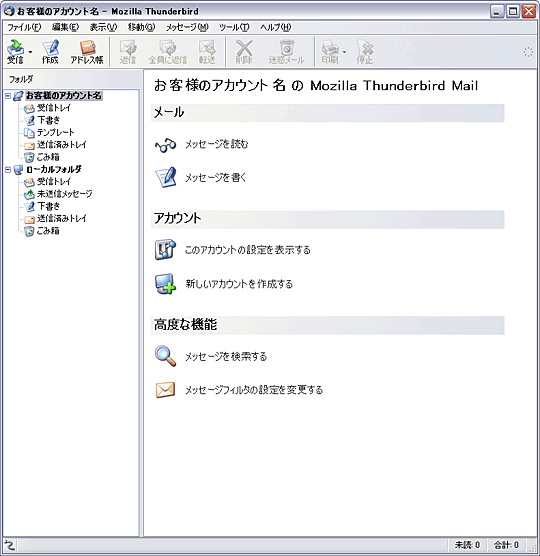Click the new account monitor-plus icon

[165, 284]
